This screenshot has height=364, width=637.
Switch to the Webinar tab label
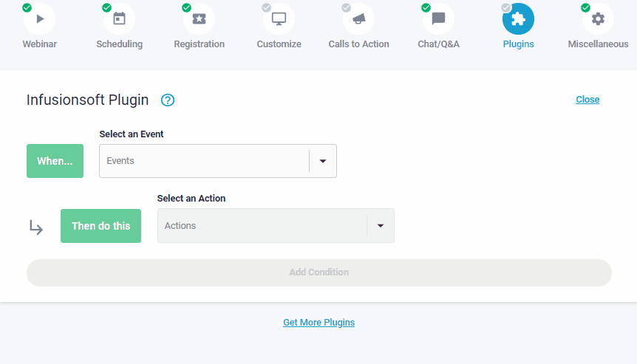[39, 44]
